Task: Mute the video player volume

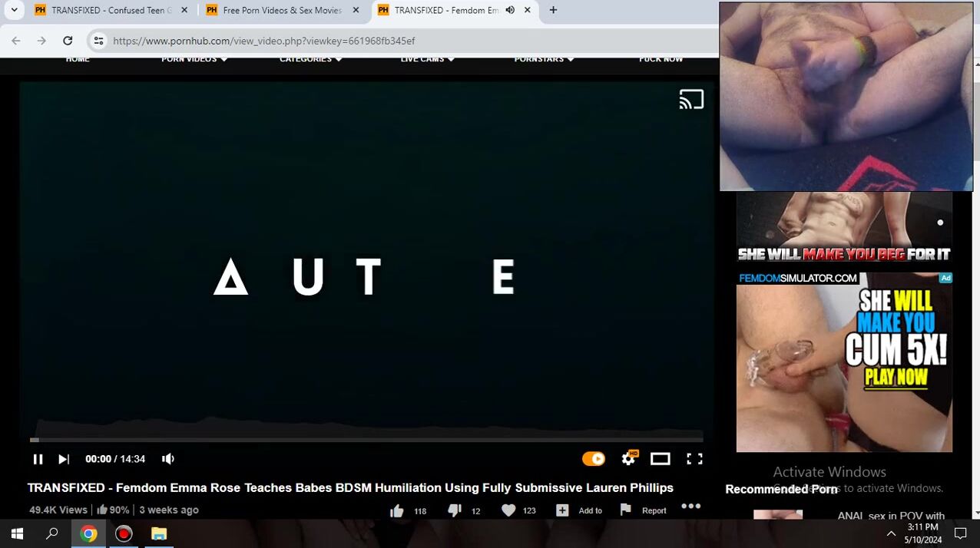Action: [x=168, y=459]
